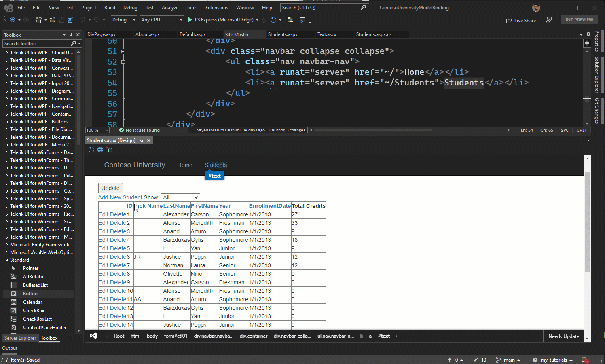Viewport: 605px width, 364px height.
Task: Open the design page in browser
Action: point(100,150)
